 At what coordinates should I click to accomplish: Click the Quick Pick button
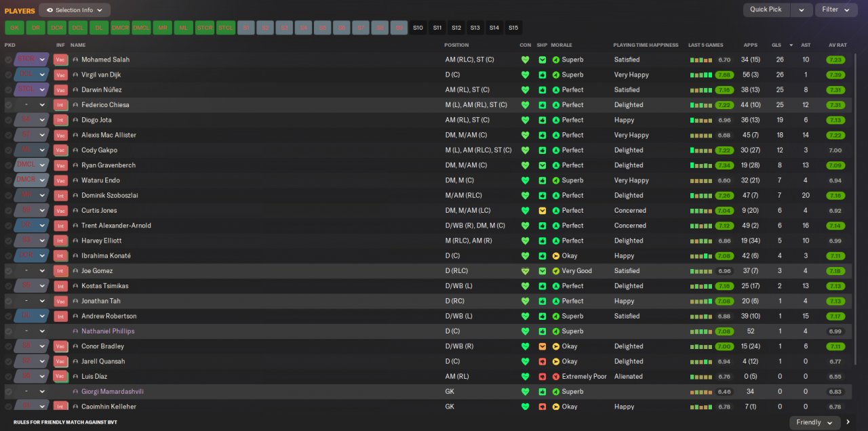pos(766,9)
